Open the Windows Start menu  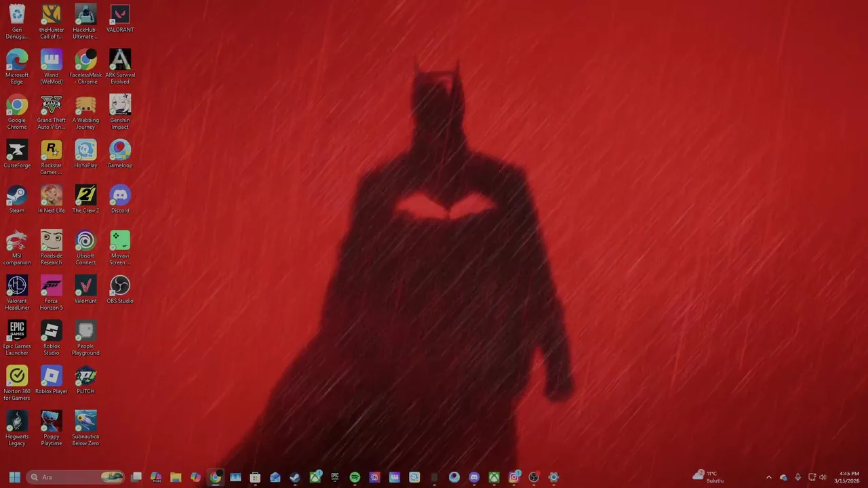coord(14,477)
